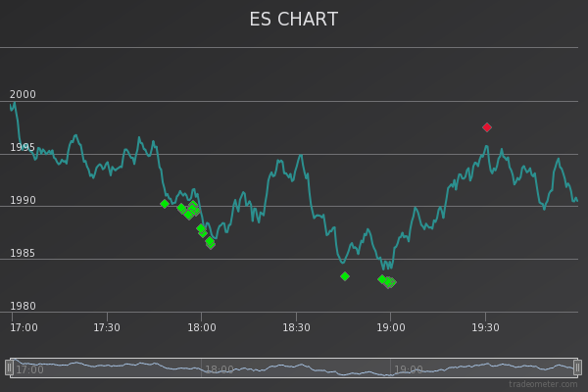Select the 18:30 time axis label
The image size is (588, 392).
point(296,327)
